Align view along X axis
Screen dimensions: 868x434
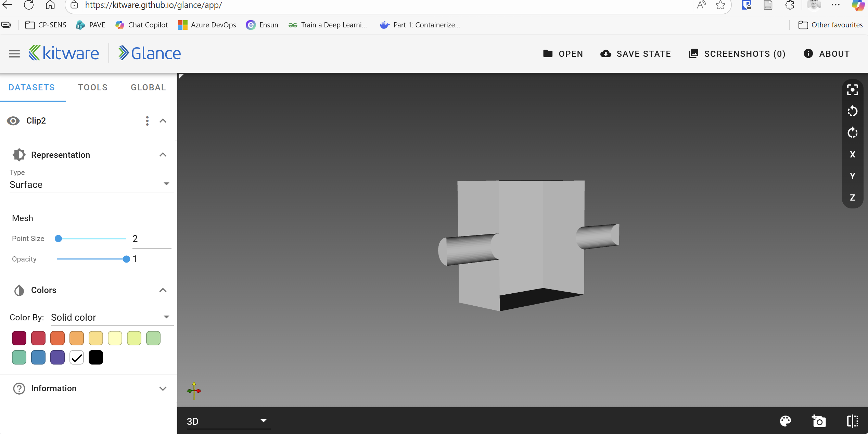(852, 154)
